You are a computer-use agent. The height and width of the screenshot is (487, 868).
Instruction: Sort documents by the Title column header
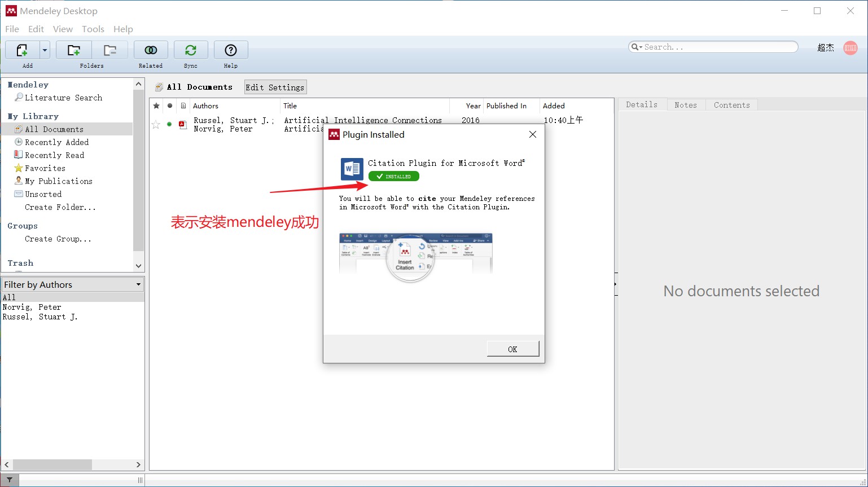(x=365, y=106)
